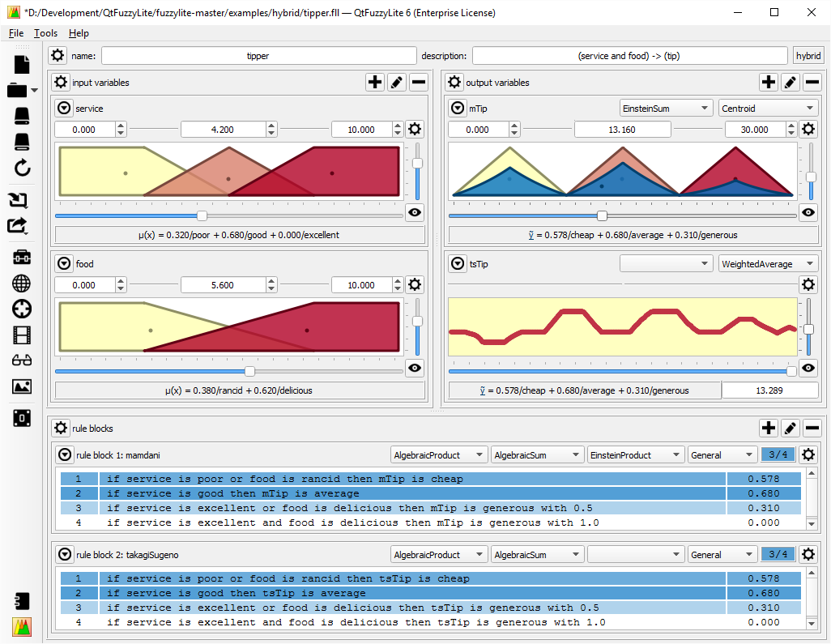831x644 pixels.
Task: Click the 3/4 button in rule block 2
Action: [778, 554]
